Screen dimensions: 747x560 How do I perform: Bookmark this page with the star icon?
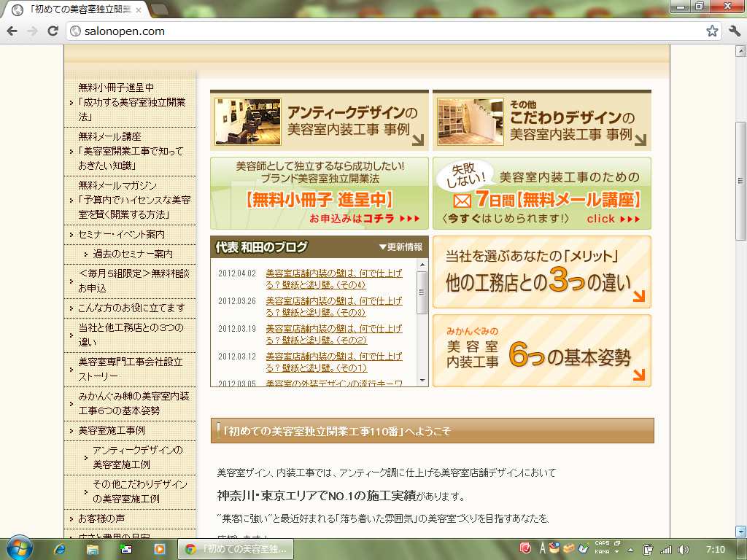pos(712,31)
